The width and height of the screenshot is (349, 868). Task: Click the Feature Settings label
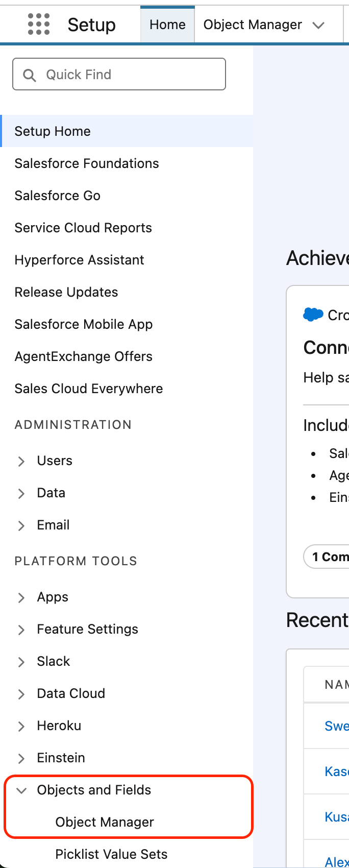coord(87,629)
